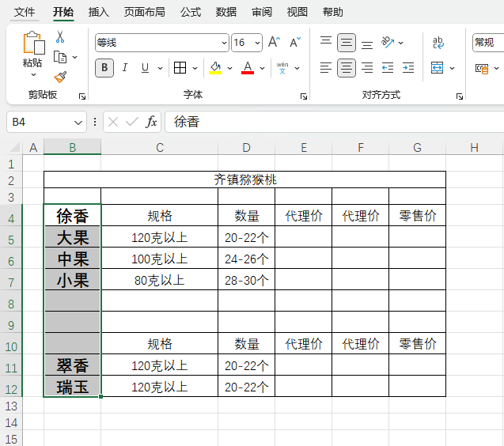The height and width of the screenshot is (446, 504).
Task: Click the accounting number format icon
Action: (482, 69)
